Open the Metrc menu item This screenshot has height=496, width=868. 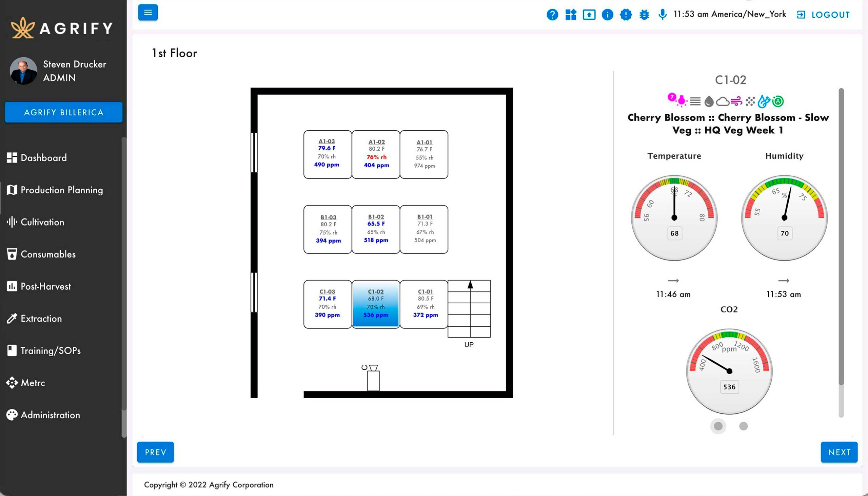tap(25, 383)
